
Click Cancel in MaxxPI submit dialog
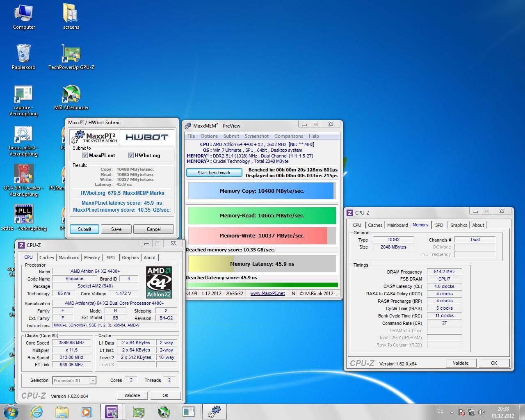(x=154, y=229)
